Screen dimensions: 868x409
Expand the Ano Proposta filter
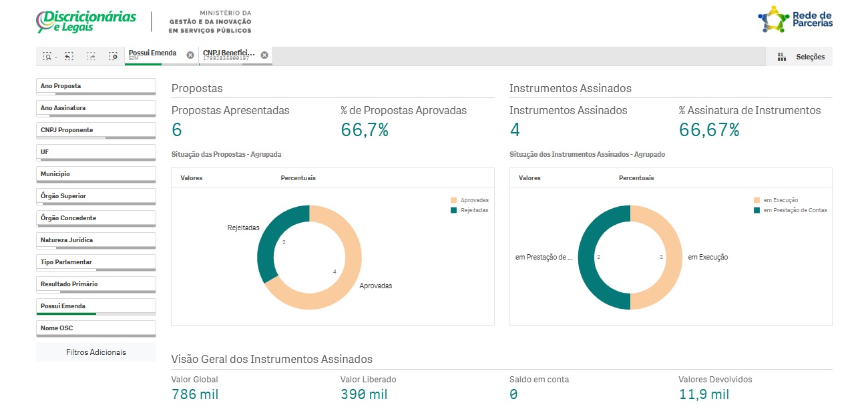click(x=95, y=86)
